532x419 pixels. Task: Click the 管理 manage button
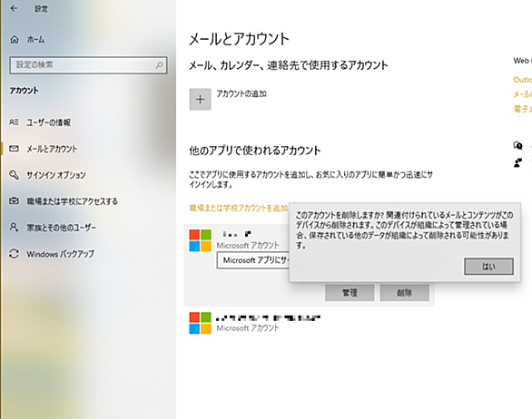tap(350, 293)
